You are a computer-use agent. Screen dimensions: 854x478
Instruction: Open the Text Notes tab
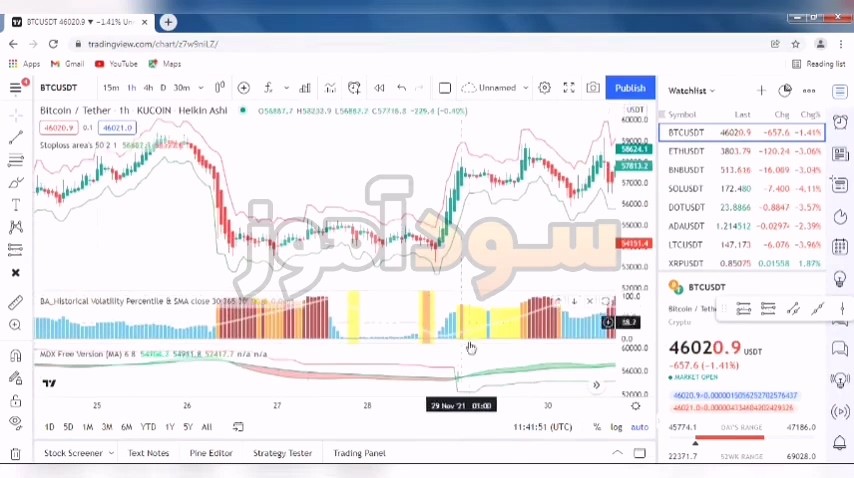[x=148, y=453]
